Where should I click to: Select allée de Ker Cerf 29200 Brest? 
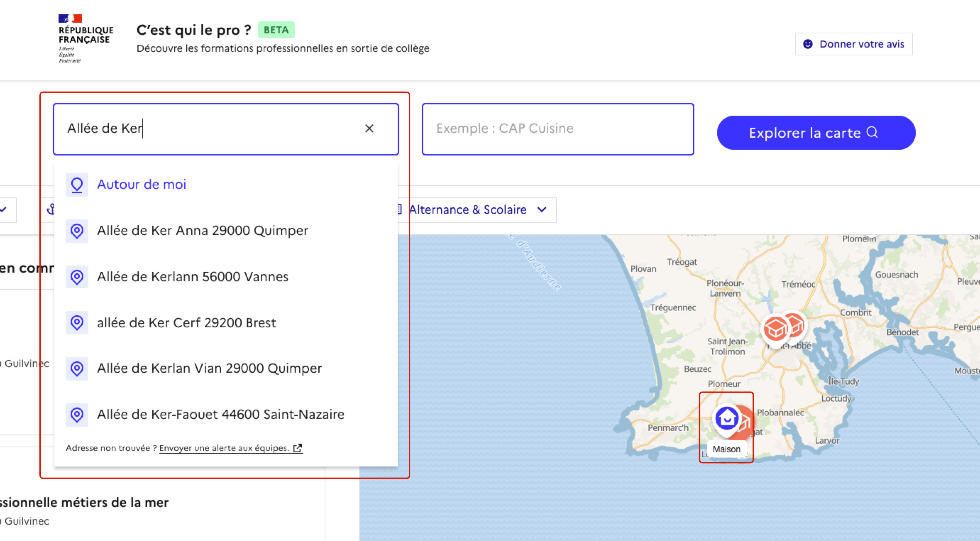186,323
